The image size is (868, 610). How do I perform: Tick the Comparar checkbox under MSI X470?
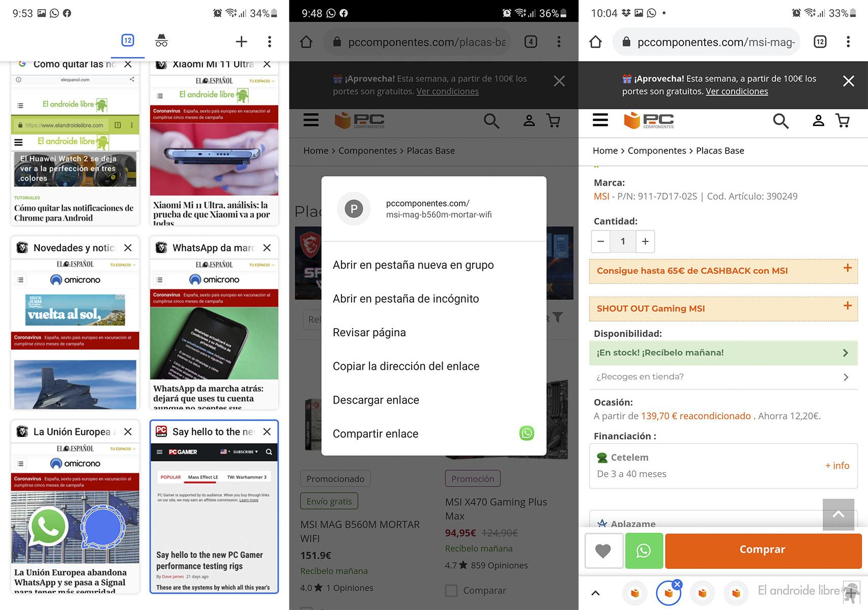pyautogui.click(x=451, y=591)
